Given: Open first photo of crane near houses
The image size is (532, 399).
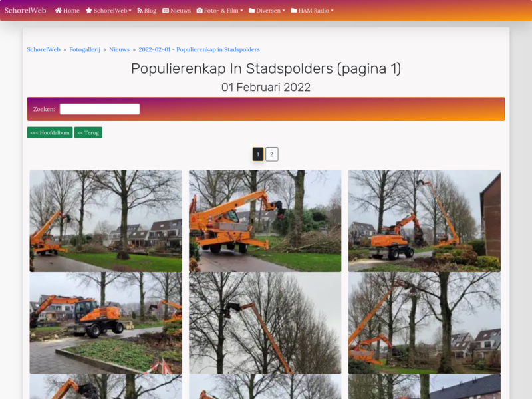Looking at the screenshot, I should (106, 221).
